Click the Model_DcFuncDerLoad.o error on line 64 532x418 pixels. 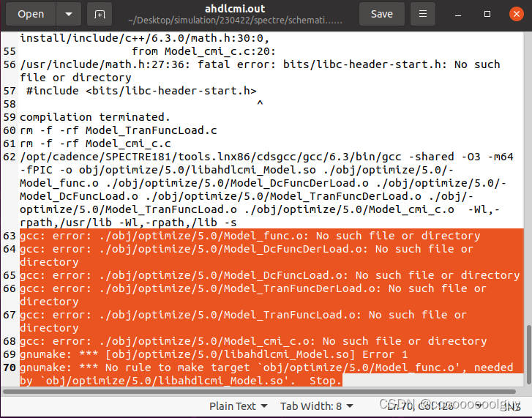247,255
